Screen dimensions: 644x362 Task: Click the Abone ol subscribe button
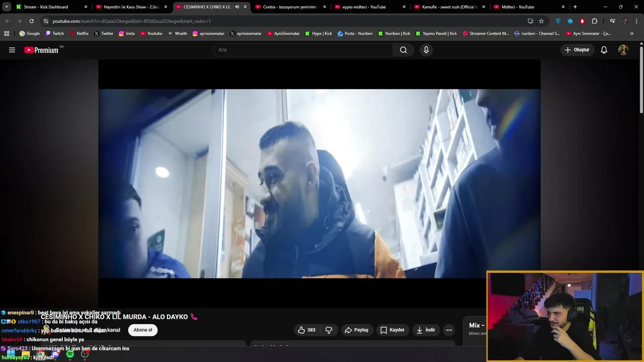pos(143,330)
